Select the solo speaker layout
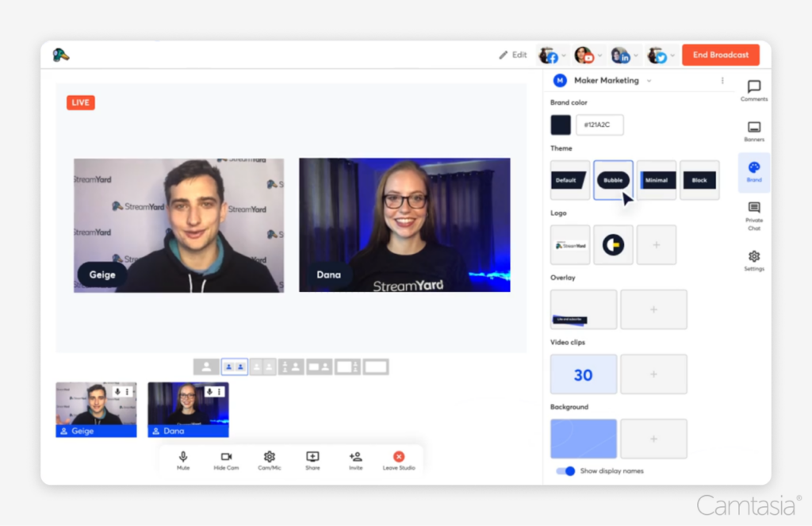The image size is (812, 526). coord(205,366)
